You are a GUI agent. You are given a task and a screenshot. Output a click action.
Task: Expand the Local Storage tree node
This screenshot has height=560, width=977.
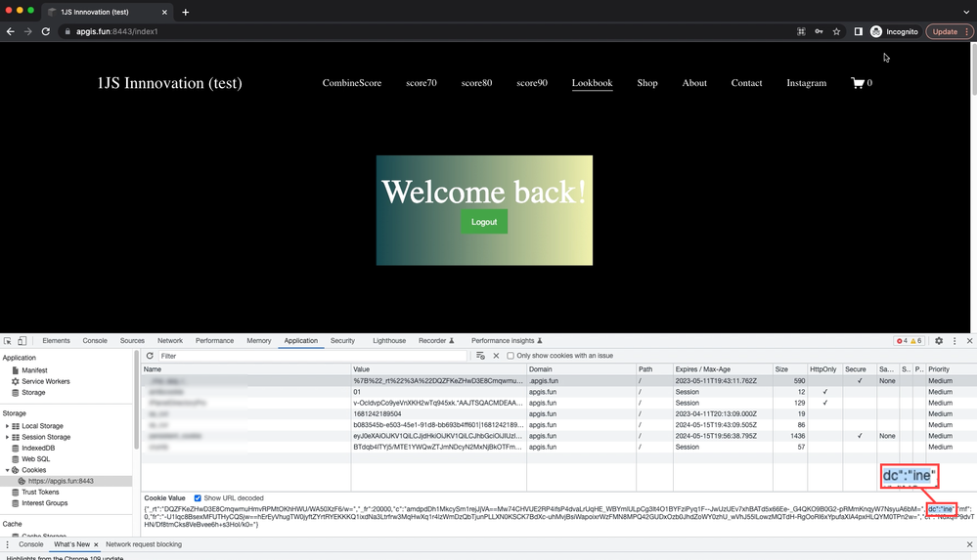coord(8,426)
